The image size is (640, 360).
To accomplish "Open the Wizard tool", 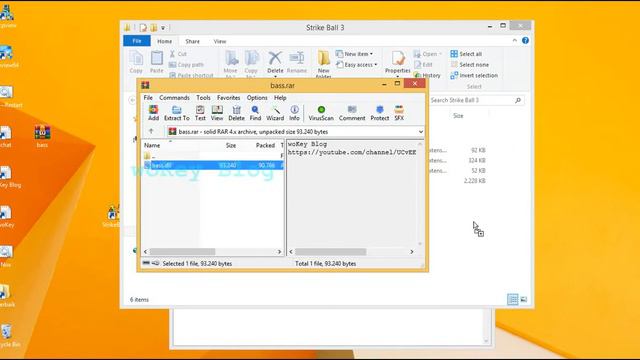I will pos(275,113).
